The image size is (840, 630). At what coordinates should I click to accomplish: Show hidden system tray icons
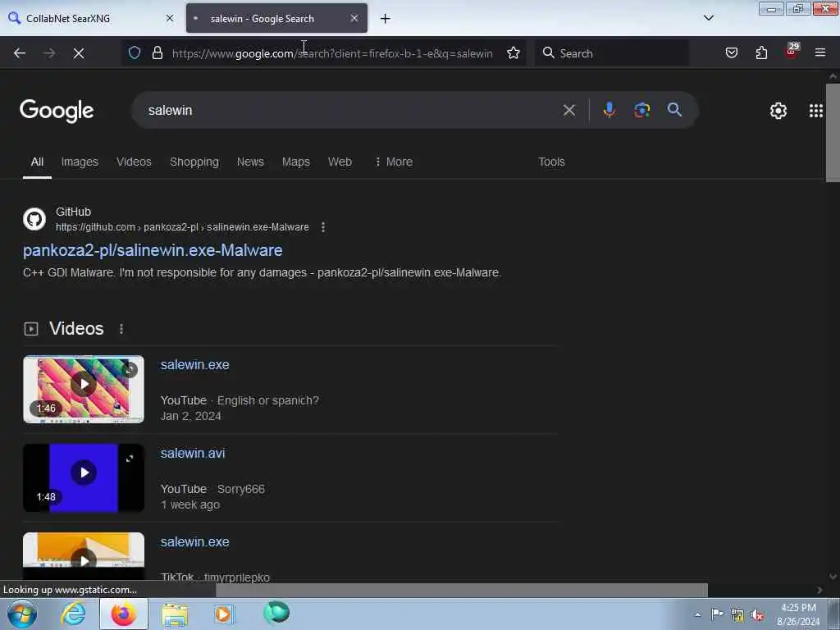[697, 615]
